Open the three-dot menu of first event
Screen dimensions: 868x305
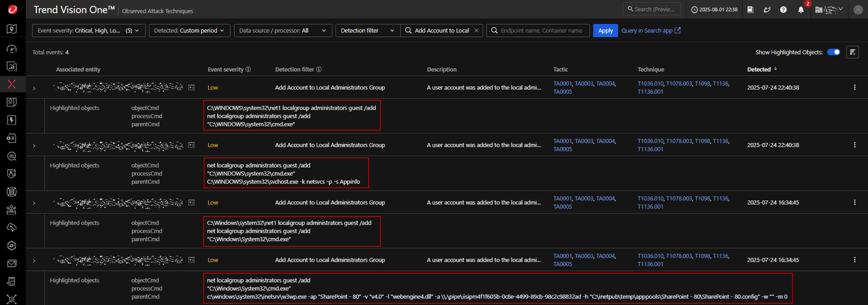pos(855,87)
